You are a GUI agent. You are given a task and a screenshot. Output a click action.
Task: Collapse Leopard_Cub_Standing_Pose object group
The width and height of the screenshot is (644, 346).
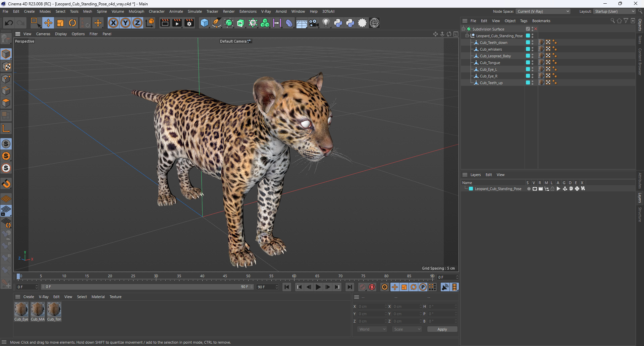tap(467, 36)
